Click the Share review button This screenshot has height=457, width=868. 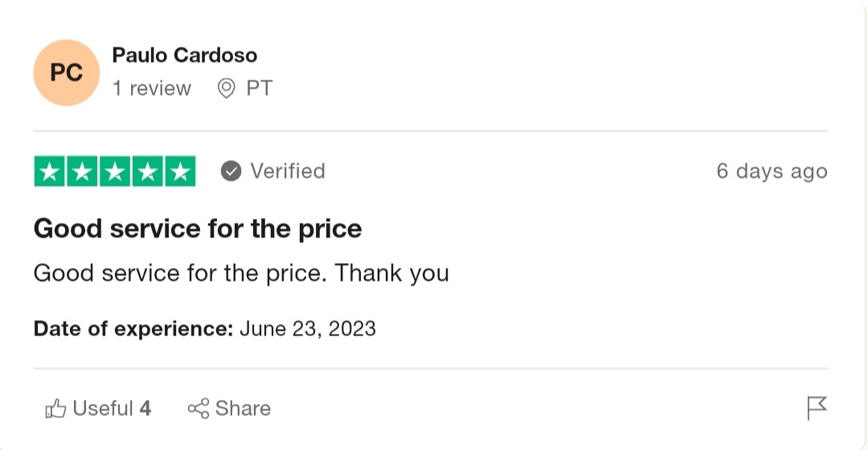coord(229,409)
